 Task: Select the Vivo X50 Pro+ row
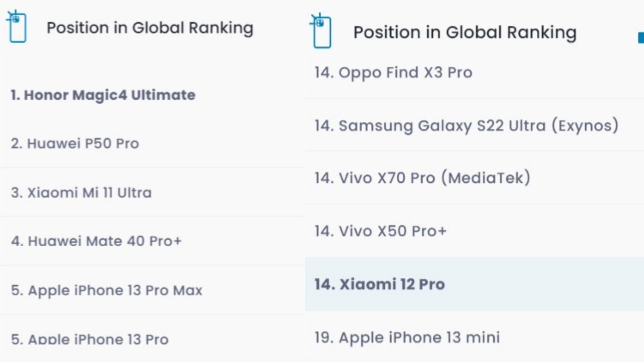click(x=474, y=231)
